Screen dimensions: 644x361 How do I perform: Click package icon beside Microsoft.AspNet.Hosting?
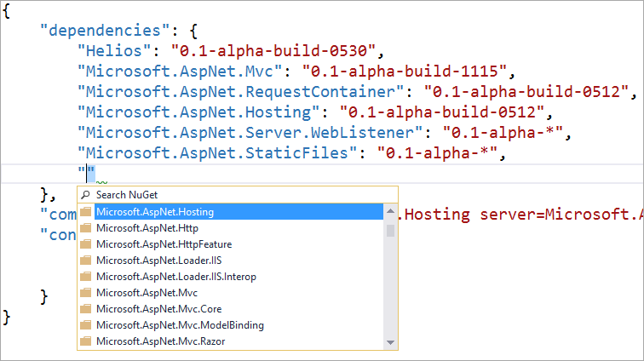pos(85,212)
